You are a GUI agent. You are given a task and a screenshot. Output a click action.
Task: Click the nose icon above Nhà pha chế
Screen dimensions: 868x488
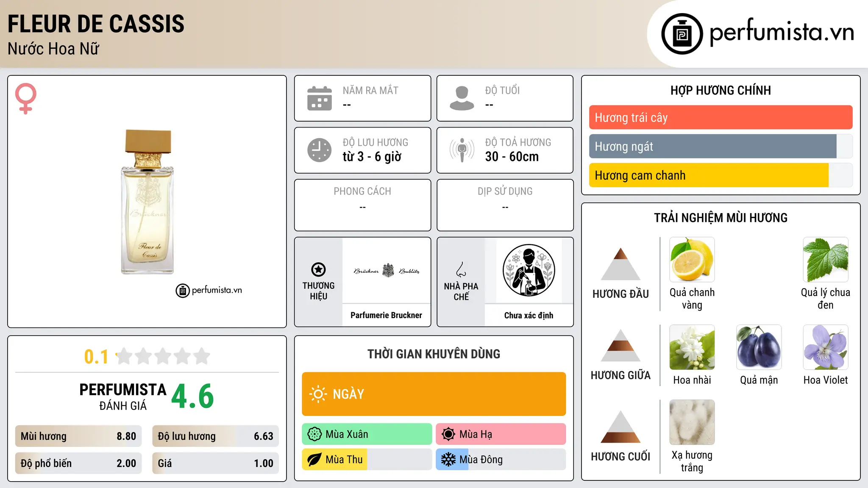point(461,269)
